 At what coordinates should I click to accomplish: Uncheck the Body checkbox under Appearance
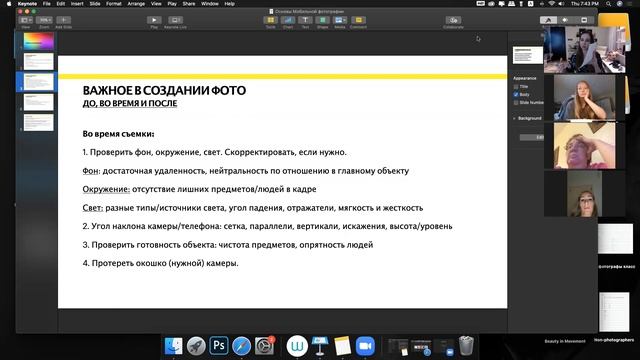coord(516,94)
